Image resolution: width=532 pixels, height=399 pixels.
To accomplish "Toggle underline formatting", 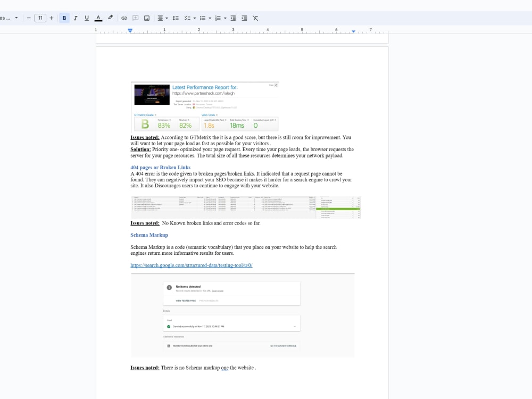I will pyautogui.click(x=87, y=18).
